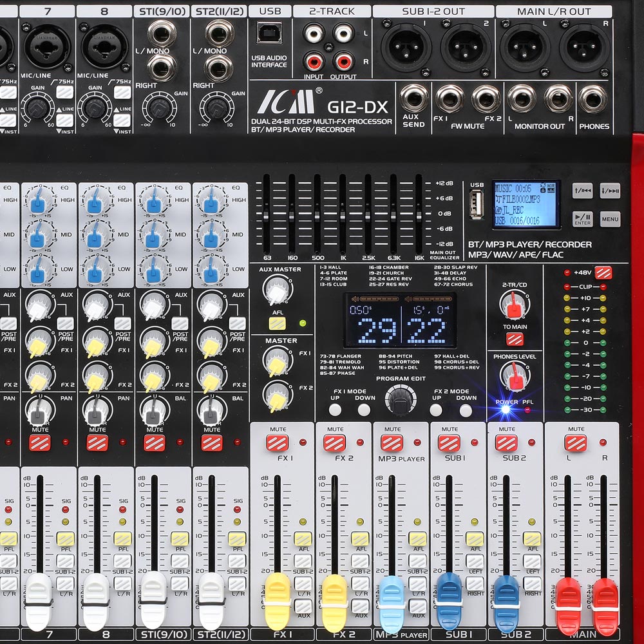
Task: Grab channel 7 white fader
Action: (x=39, y=601)
